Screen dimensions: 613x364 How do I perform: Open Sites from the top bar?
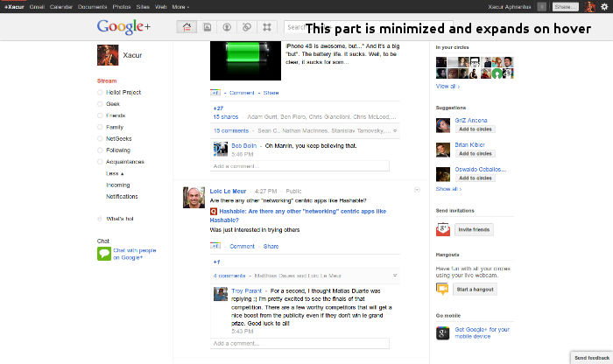click(x=143, y=7)
